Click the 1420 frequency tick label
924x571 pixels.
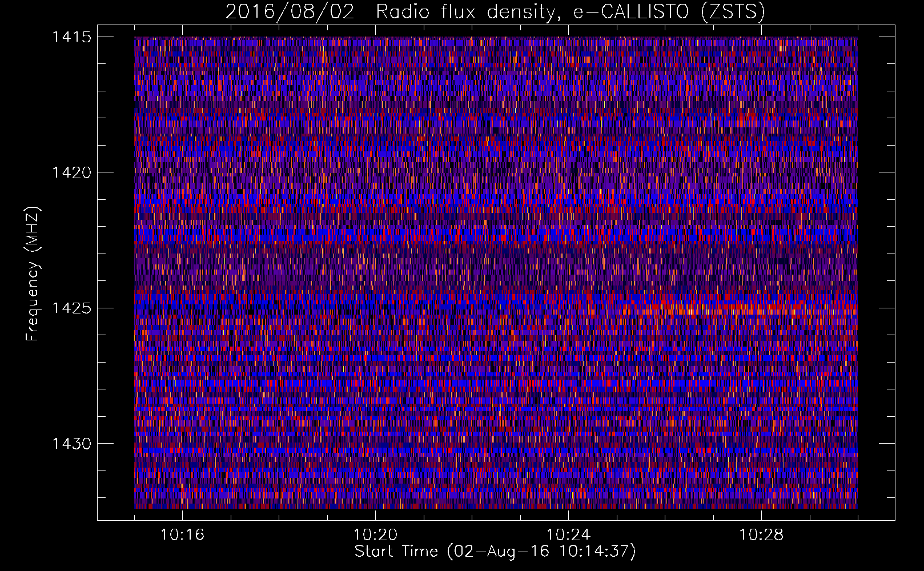click(x=71, y=172)
